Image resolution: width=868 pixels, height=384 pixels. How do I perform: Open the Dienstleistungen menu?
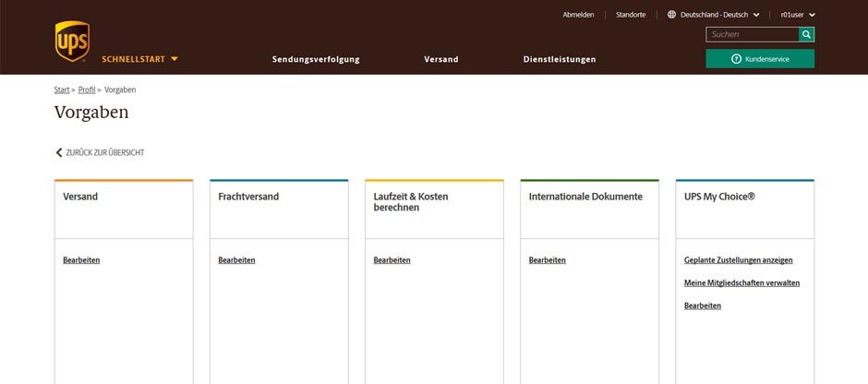click(560, 59)
